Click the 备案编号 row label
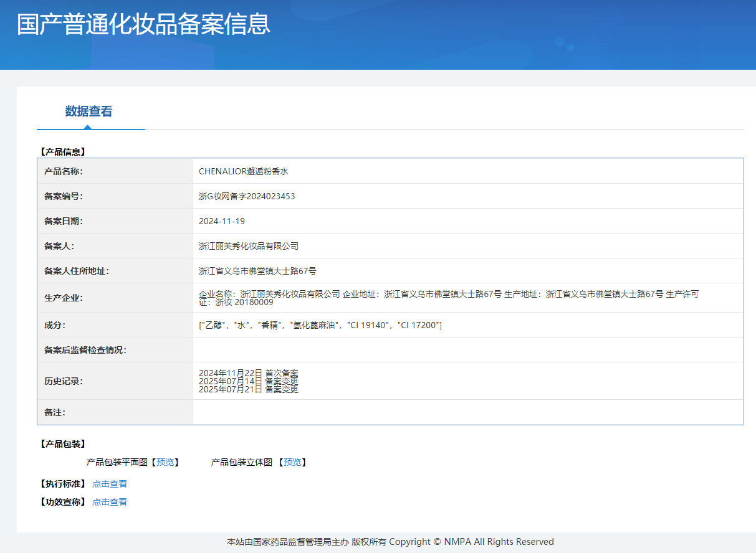Image resolution: width=756 pixels, height=553 pixels. (x=63, y=196)
